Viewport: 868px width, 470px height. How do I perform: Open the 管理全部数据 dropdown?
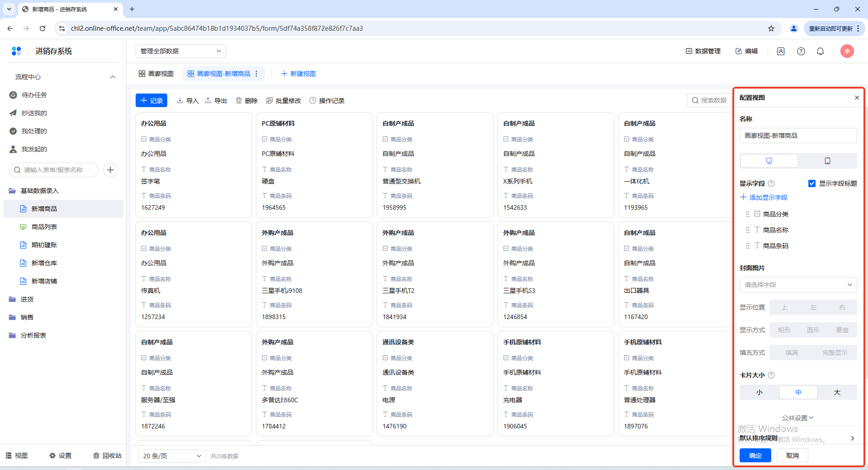pyautogui.click(x=180, y=51)
